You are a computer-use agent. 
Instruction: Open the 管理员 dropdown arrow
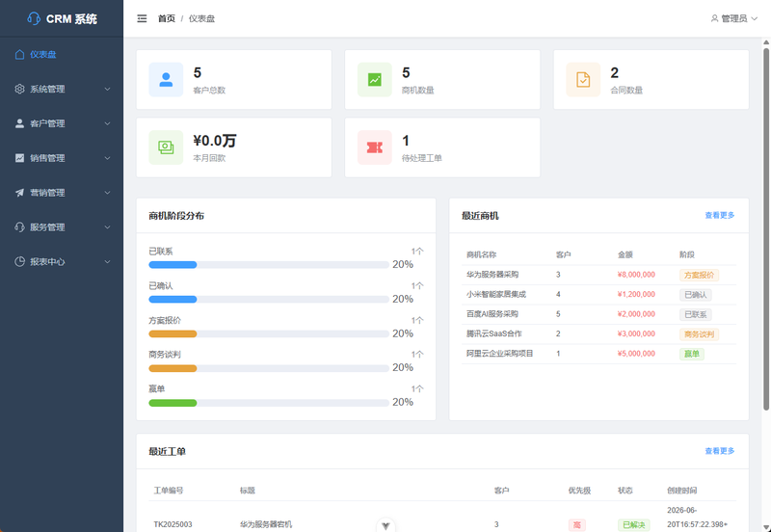click(x=755, y=18)
